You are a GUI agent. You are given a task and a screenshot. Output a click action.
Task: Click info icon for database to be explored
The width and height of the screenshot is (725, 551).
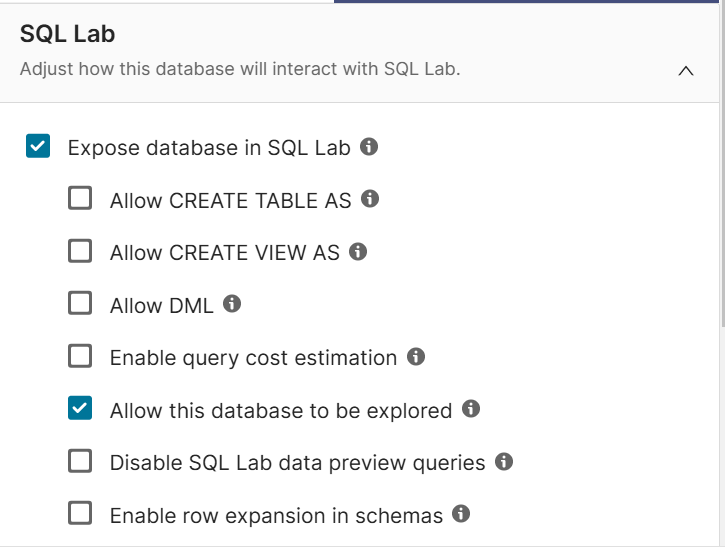[x=471, y=409]
